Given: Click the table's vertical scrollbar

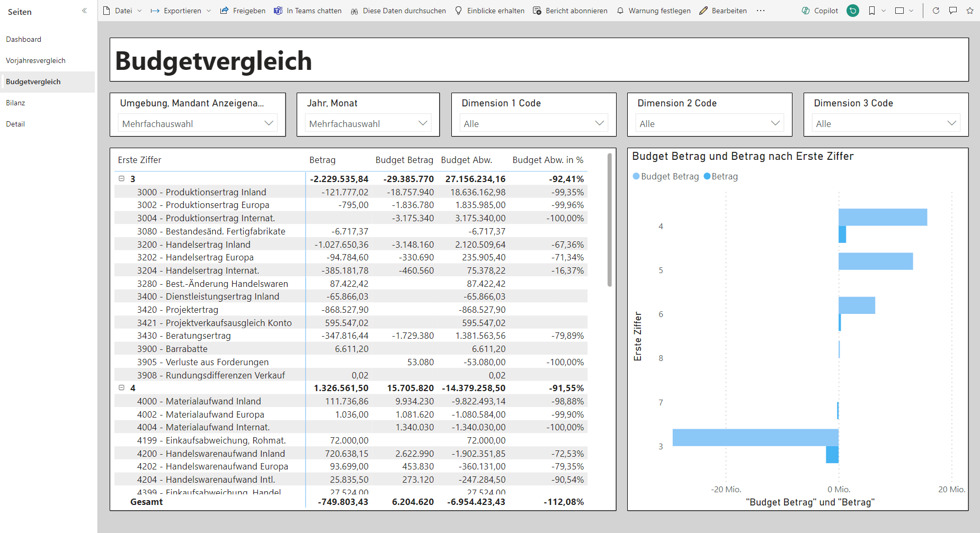Looking at the screenshot, I should pyautogui.click(x=610, y=220).
